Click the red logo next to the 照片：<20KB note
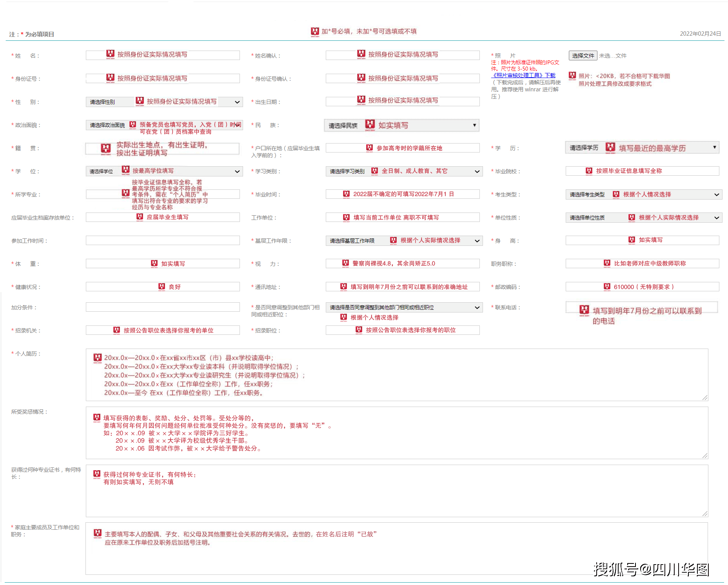The height and width of the screenshot is (585, 728). (x=572, y=75)
